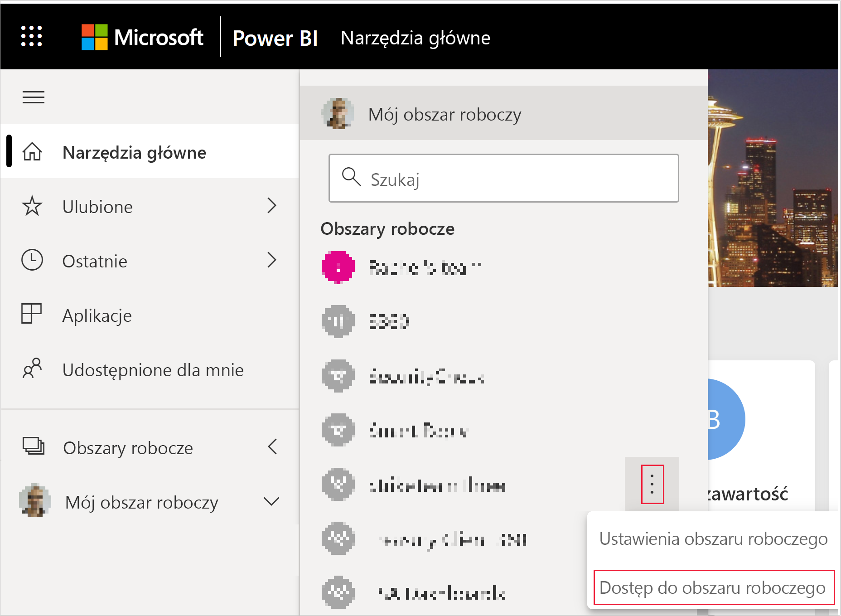Click the pink workspace avatar
The image size is (841, 616).
pyautogui.click(x=338, y=267)
